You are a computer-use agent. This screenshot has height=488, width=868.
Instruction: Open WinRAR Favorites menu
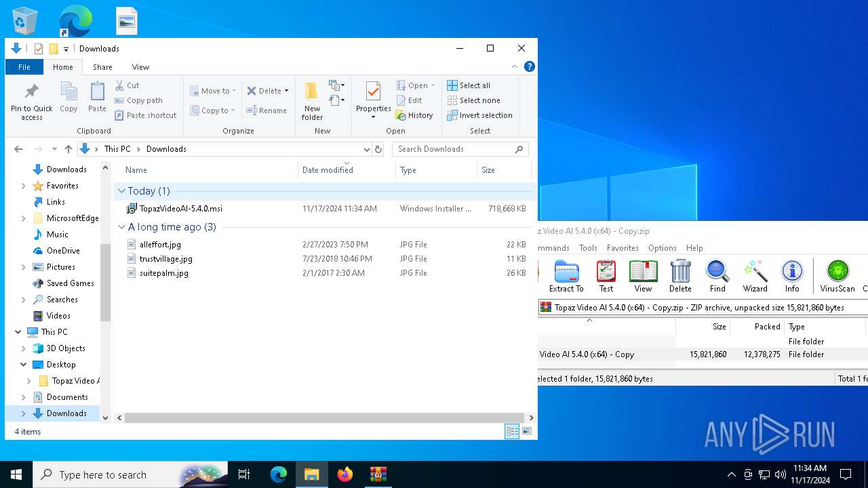click(x=623, y=248)
